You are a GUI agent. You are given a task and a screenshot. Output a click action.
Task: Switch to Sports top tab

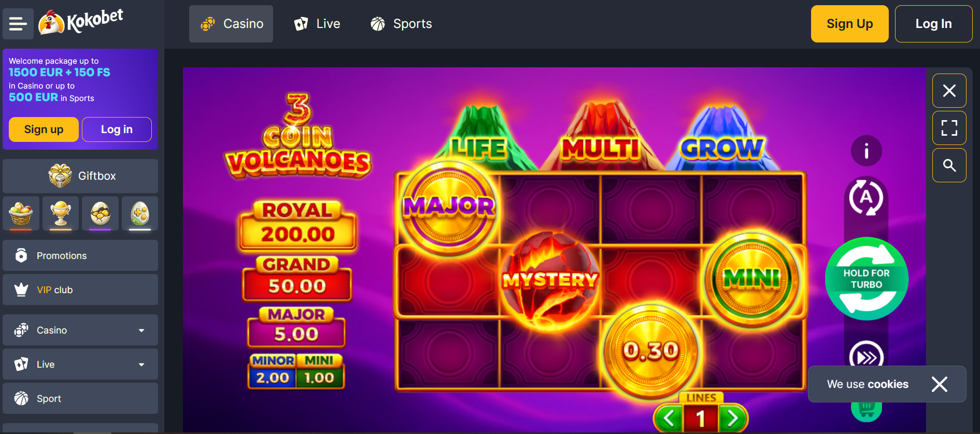pos(401,24)
